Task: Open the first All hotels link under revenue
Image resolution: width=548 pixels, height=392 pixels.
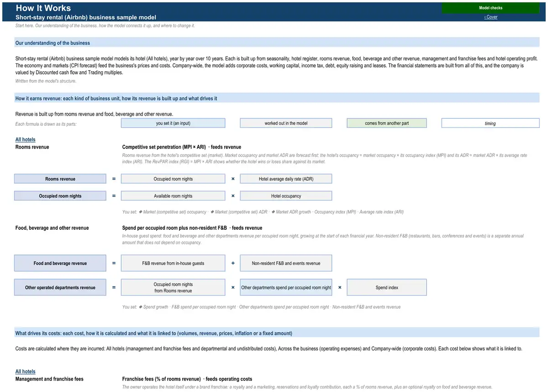Action: tap(25, 139)
